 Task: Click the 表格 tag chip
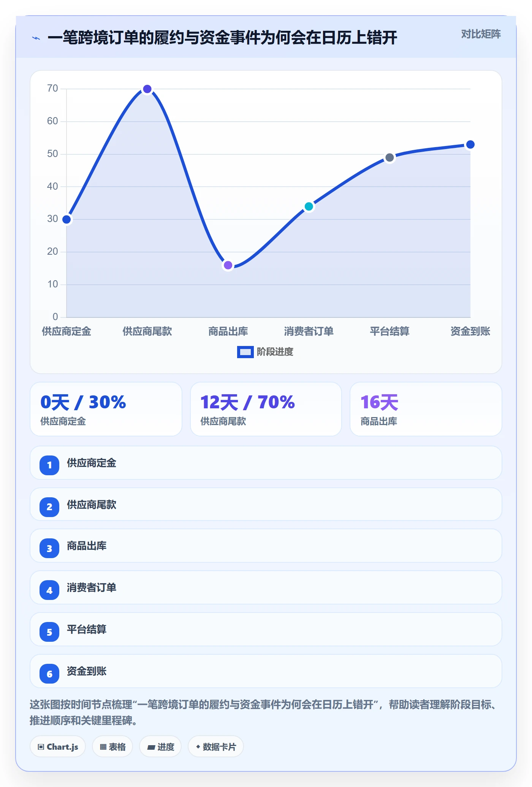(112, 747)
